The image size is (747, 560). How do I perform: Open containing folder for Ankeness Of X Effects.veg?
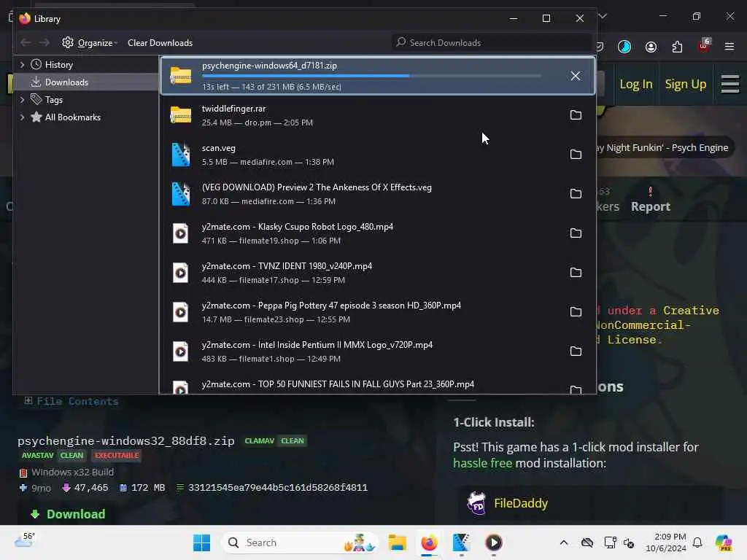pyautogui.click(x=576, y=193)
